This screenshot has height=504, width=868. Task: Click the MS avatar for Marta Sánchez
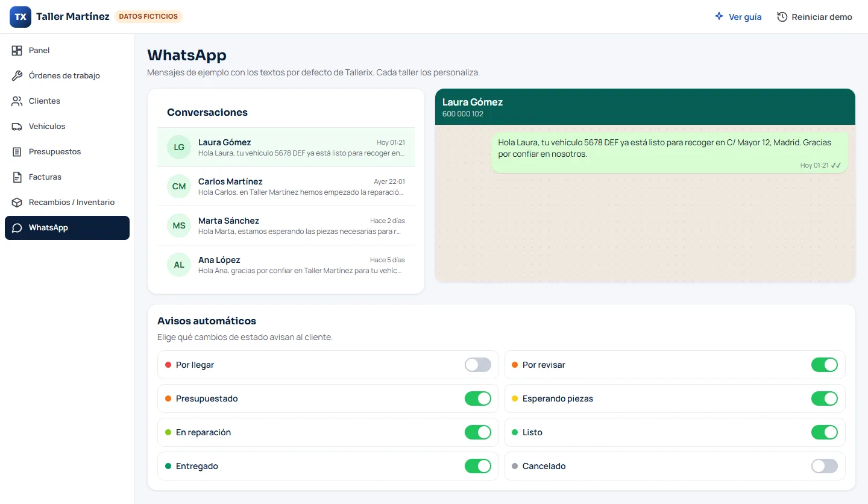click(x=179, y=225)
